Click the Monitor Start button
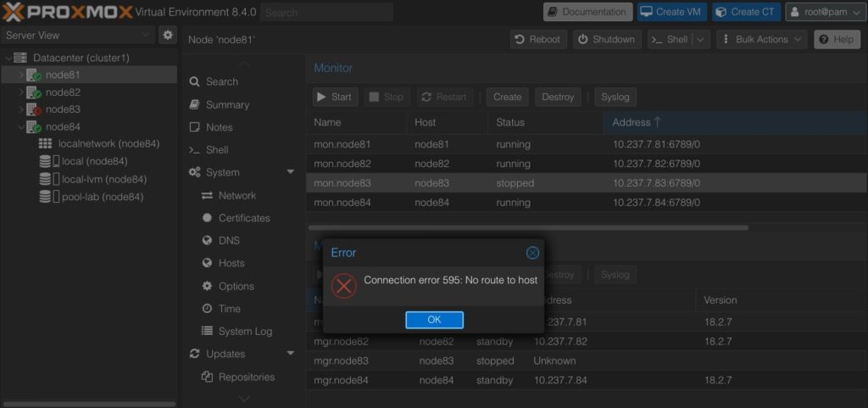868x408 pixels. tap(336, 97)
